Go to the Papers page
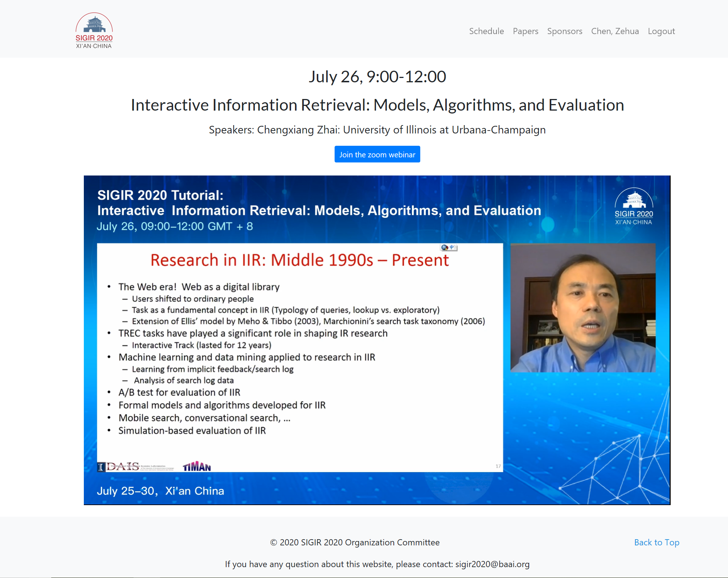This screenshot has width=728, height=578. (x=525, y=31)
